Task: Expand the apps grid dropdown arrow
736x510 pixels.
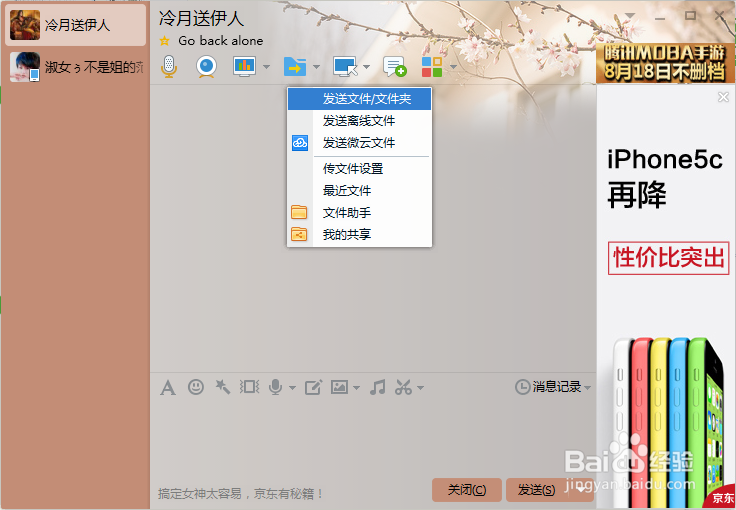Action: [453, 67]
